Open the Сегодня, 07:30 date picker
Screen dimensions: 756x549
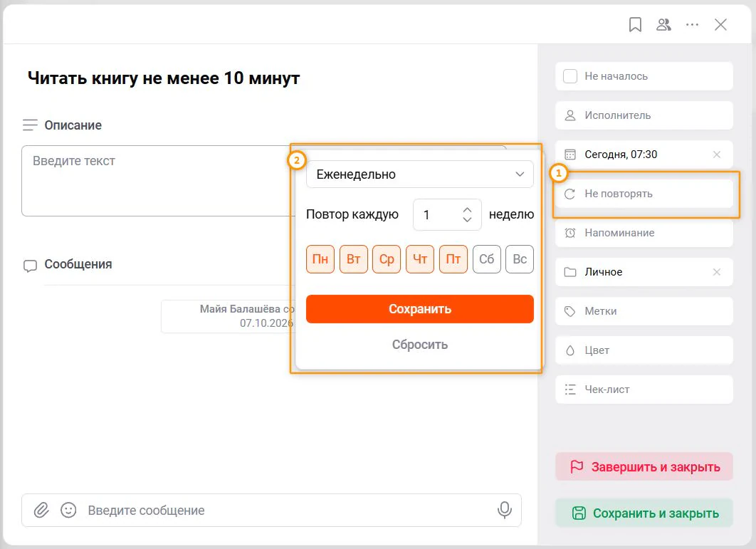[644, 155]
